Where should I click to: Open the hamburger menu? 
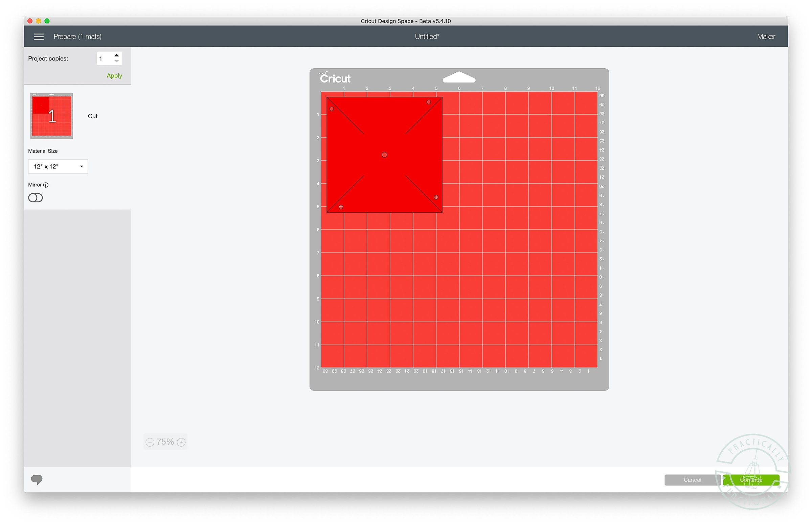[x=39, y=37]
